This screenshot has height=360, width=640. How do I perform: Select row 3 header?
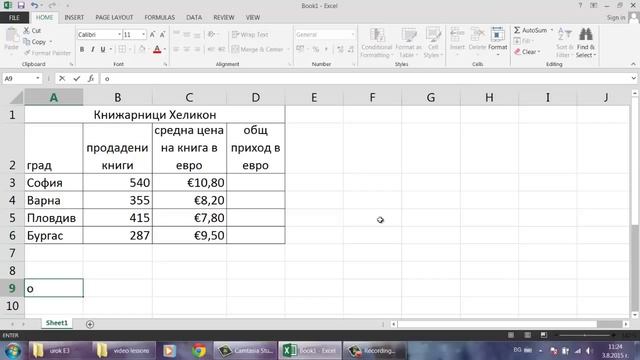coord(12,183)
